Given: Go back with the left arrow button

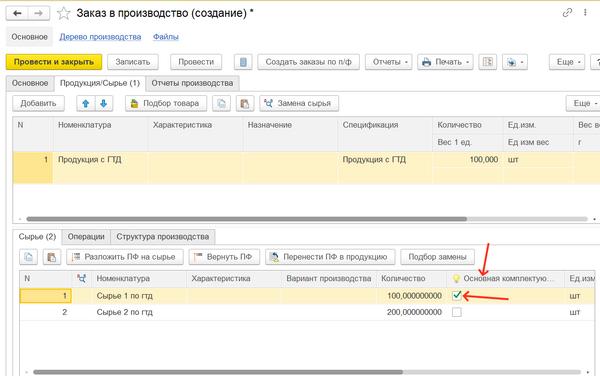Looking at the screenshot, I should click(x=17, y=13).
